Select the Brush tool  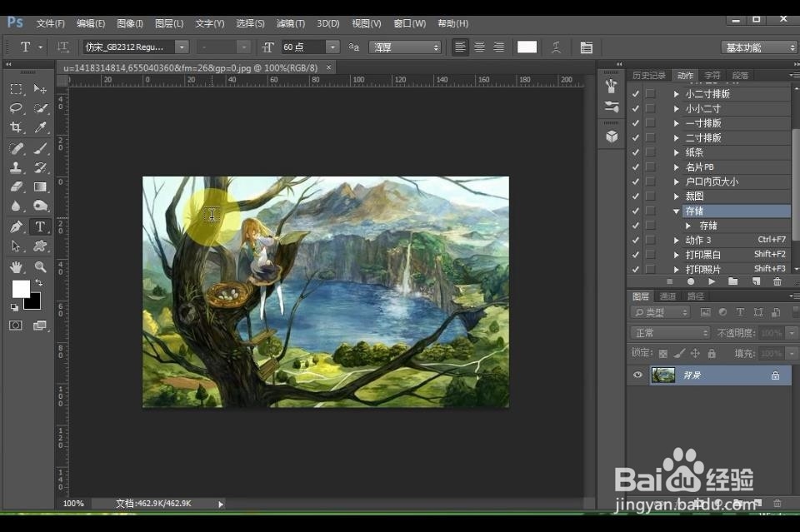click(40, 148)
